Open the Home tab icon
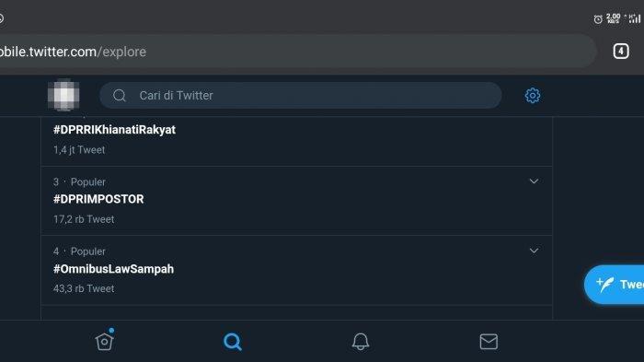This screenshot has width=644, height=362. coord(104,340)
